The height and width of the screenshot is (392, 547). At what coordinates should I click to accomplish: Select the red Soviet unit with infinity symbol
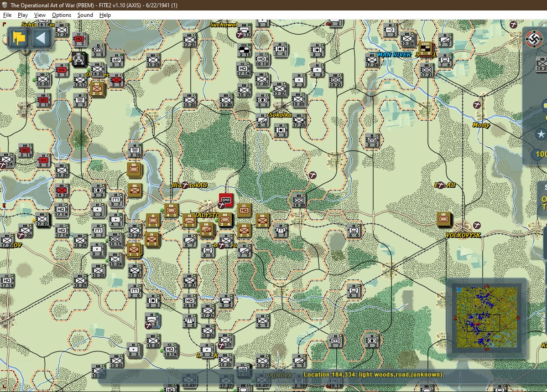226,201
